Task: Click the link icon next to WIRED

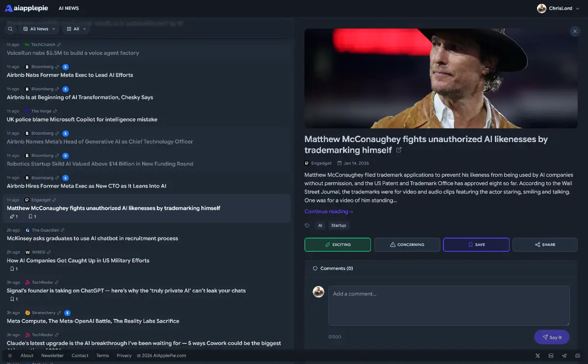Action: click(x=49, y=252)
